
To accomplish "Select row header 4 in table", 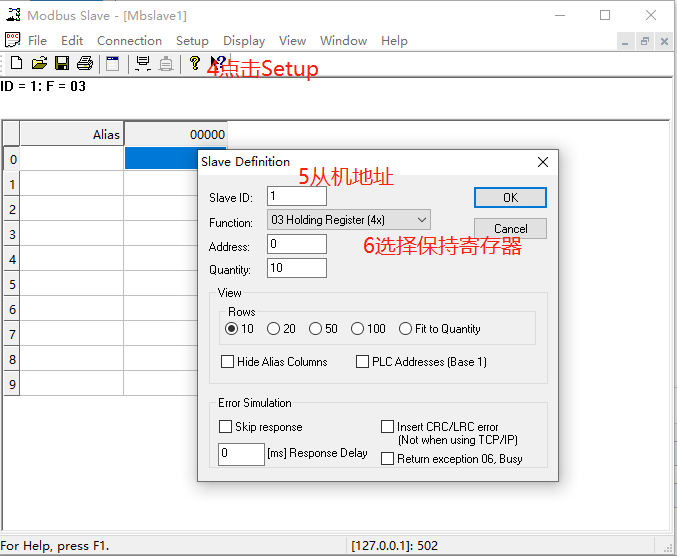I will 12,259.
